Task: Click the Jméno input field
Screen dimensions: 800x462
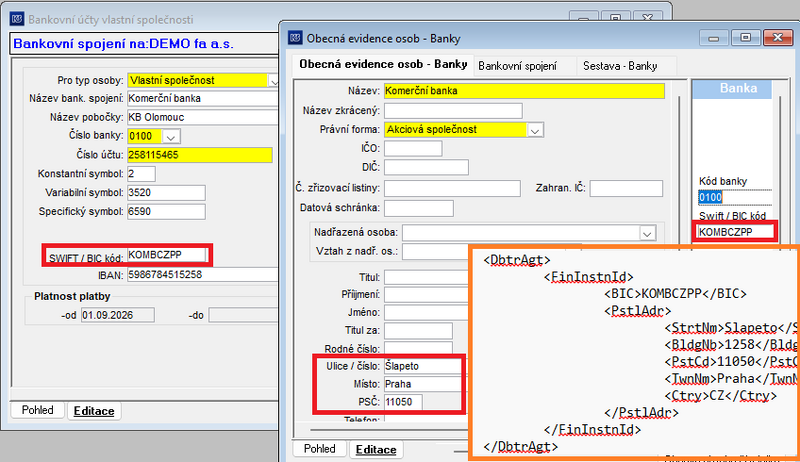Action: pos(426,313)
